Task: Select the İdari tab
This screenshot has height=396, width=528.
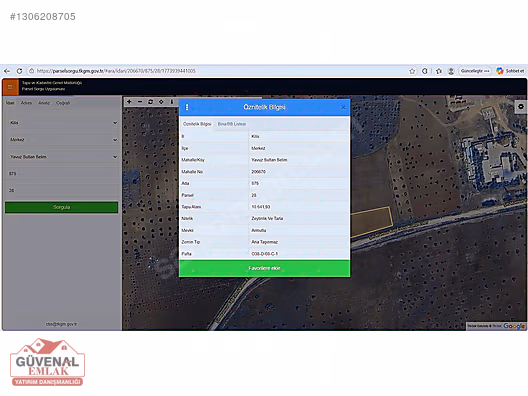Action: click(x=10, y=103)
